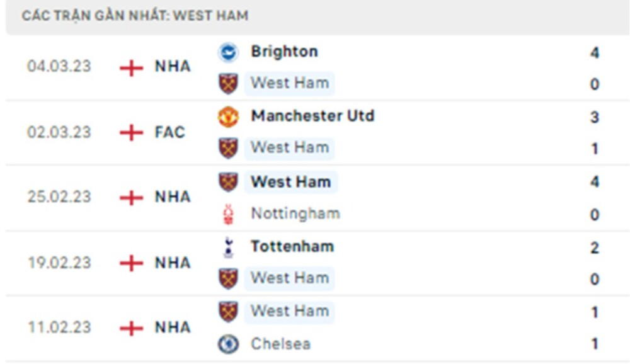Click the Tottenham club crest icon
Screen dimensions: 630x364
228,247
